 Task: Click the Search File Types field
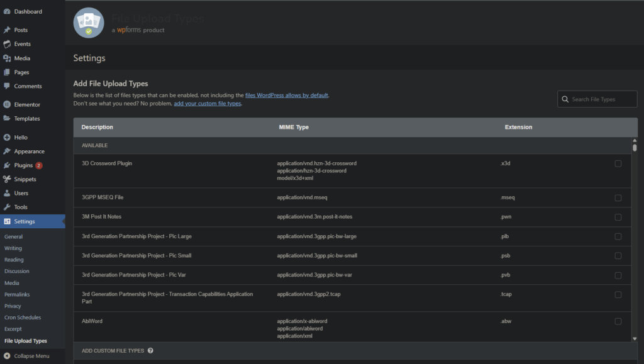point(602,99)
